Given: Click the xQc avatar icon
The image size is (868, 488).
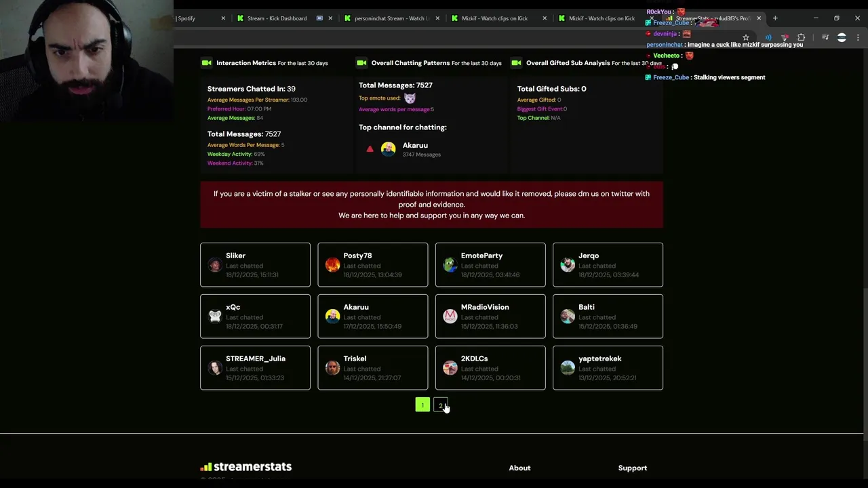Looking at the screenshot, I should 215,317.
